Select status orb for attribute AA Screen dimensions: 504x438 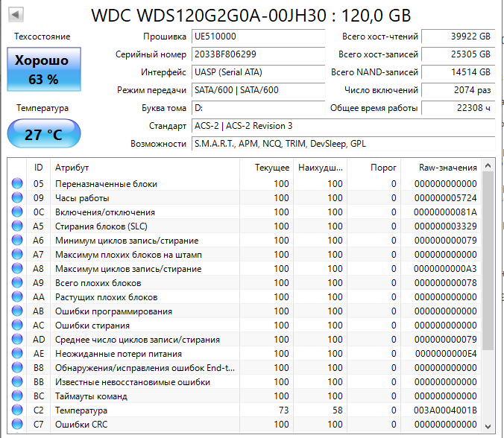pos(17,296)
